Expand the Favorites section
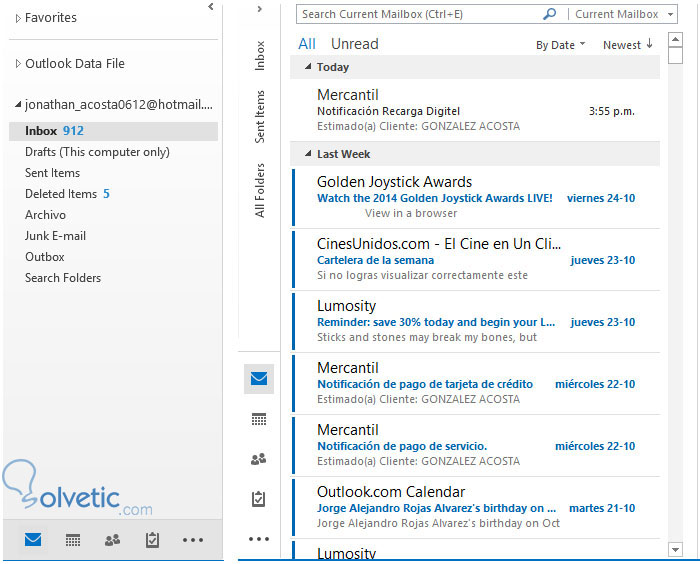The height and width of the screenshot is (564, 700). [18, 18]
